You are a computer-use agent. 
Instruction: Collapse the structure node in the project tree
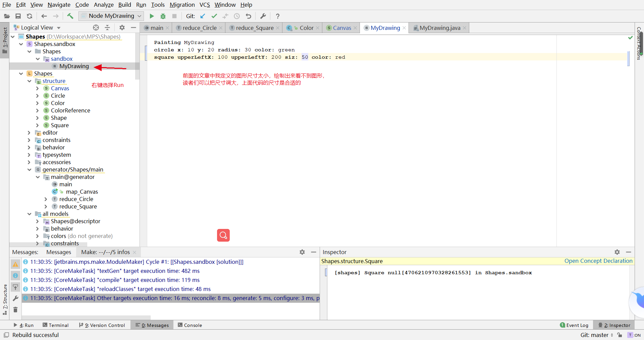(x=30, y=81)
